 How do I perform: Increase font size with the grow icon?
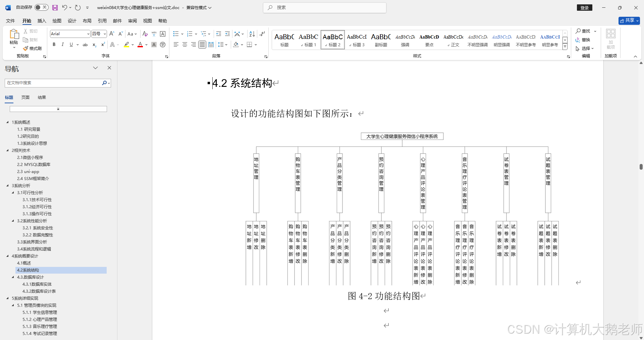pyautogui.click(x=112, y=34)
